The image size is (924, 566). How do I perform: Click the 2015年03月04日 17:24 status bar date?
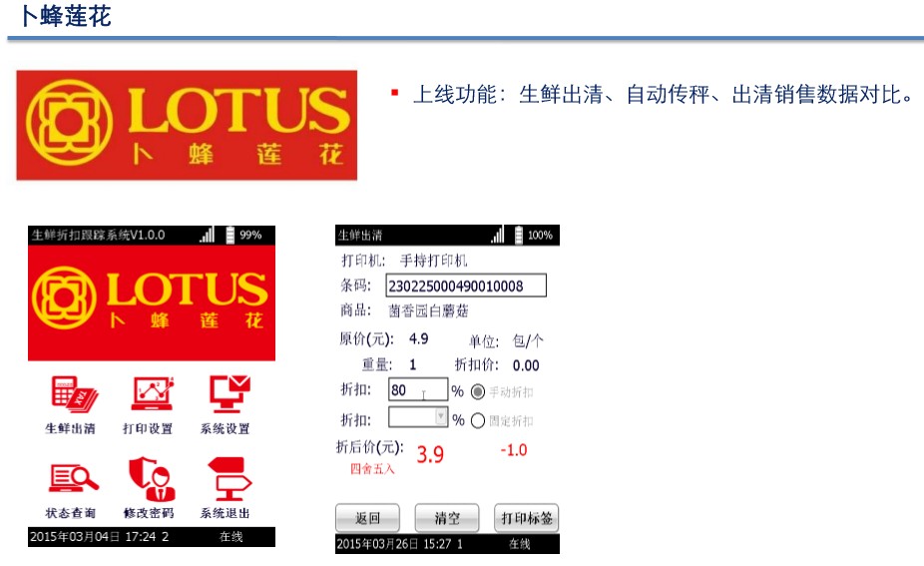point(93,536)
